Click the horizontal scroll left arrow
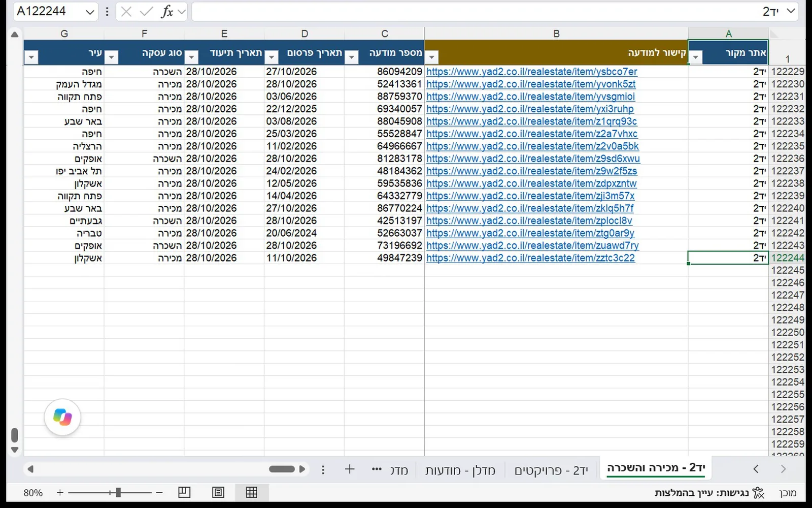The height and width of the screenshot is (508, 812). tap(30, 469)
